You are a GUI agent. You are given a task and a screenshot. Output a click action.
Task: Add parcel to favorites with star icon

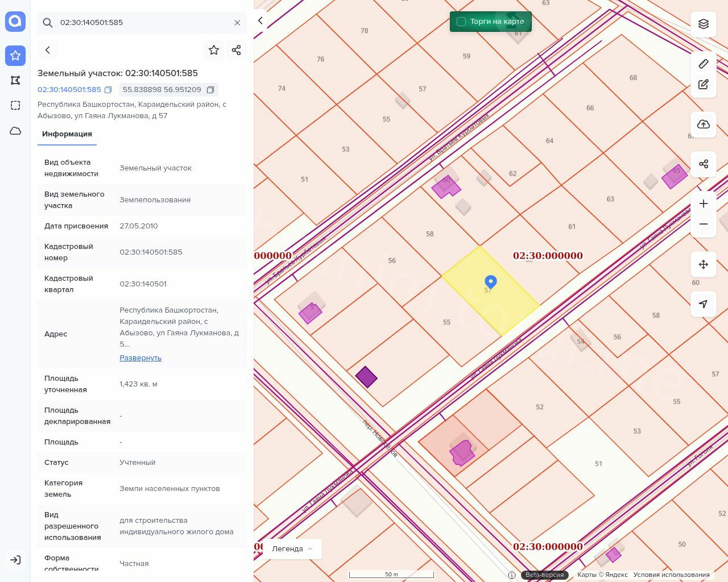(x=214, y=50)
